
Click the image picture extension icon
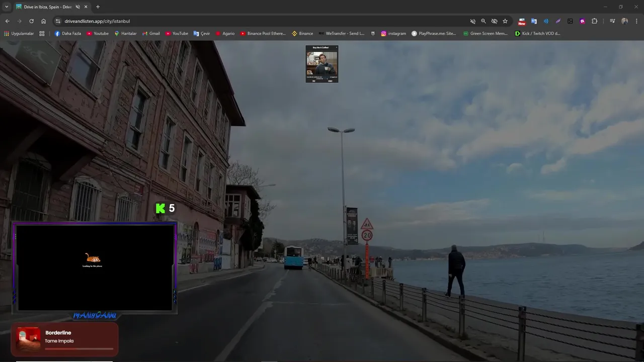tap(570, 21)
